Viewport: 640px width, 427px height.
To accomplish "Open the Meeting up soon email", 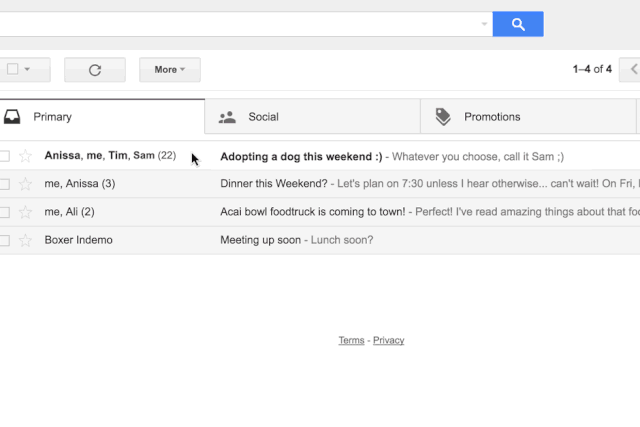I will point(320,240).
